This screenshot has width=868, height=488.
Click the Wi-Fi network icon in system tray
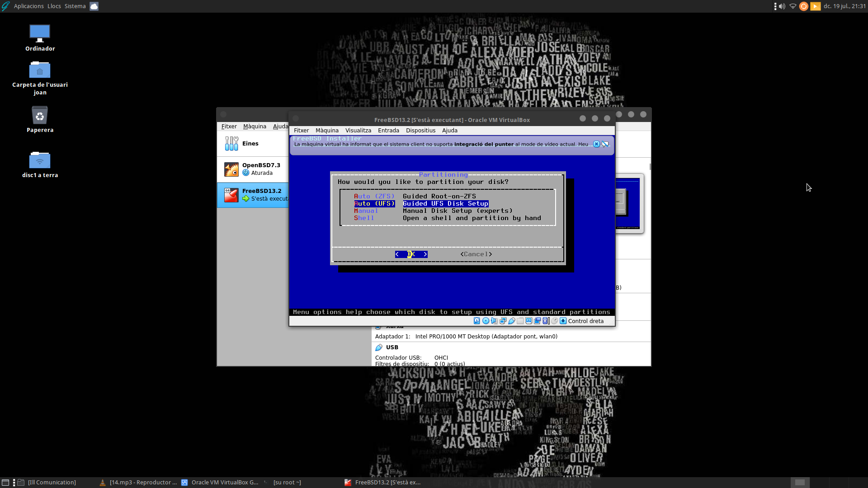(793, 6)
